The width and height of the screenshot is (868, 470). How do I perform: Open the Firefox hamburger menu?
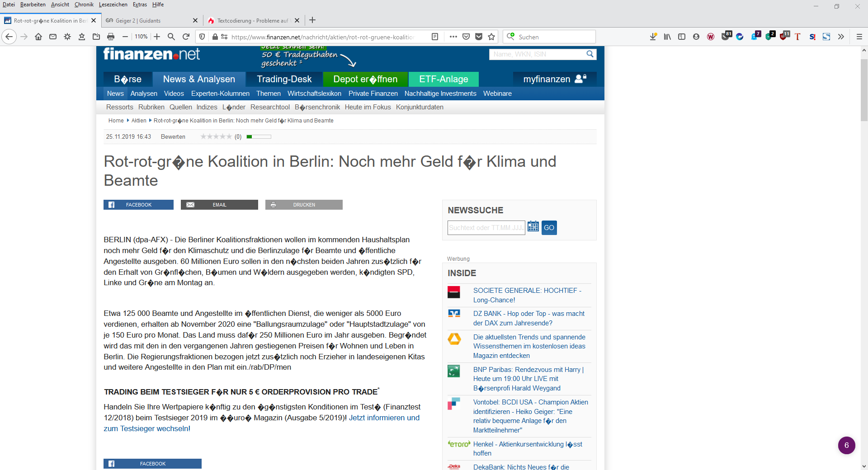(x=859, y=37)
